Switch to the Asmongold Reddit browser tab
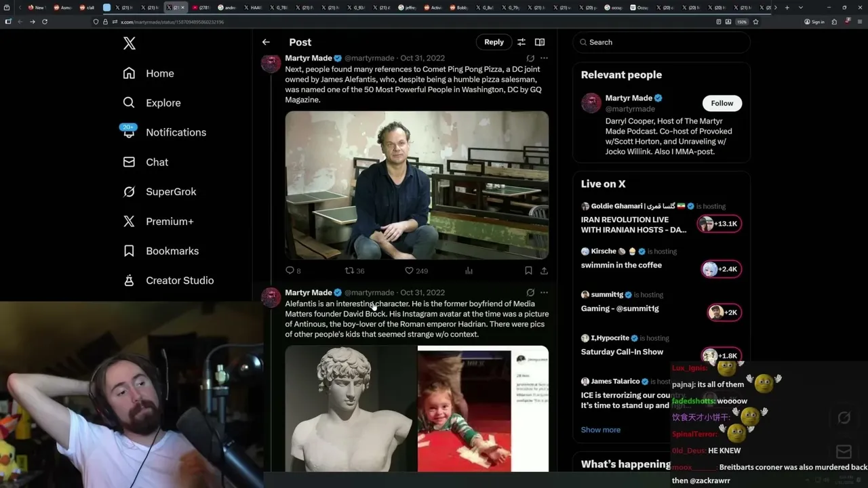This screenshot has height=488, width=868. [62, 7]
